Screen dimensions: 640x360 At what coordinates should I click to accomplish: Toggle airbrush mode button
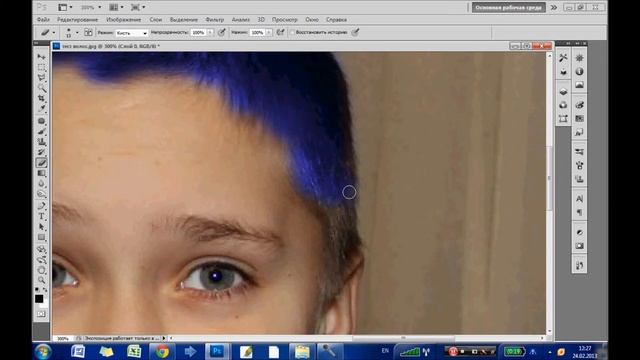pyautogui.click(x=280, y=32)
